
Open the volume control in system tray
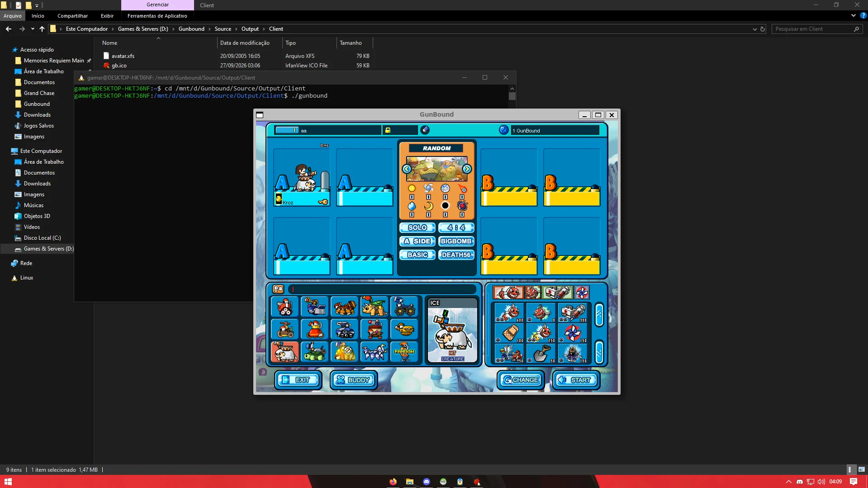point(821,482)
